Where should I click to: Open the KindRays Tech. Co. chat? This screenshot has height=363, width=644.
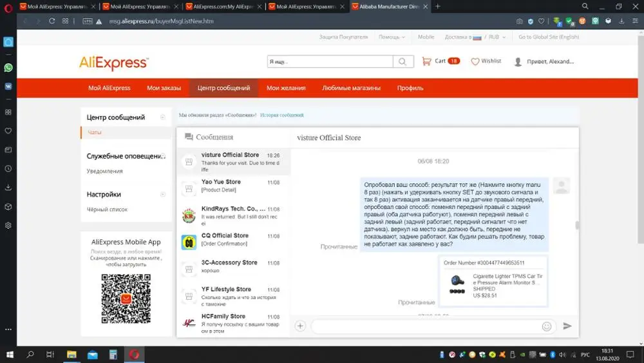click(233, 215)
